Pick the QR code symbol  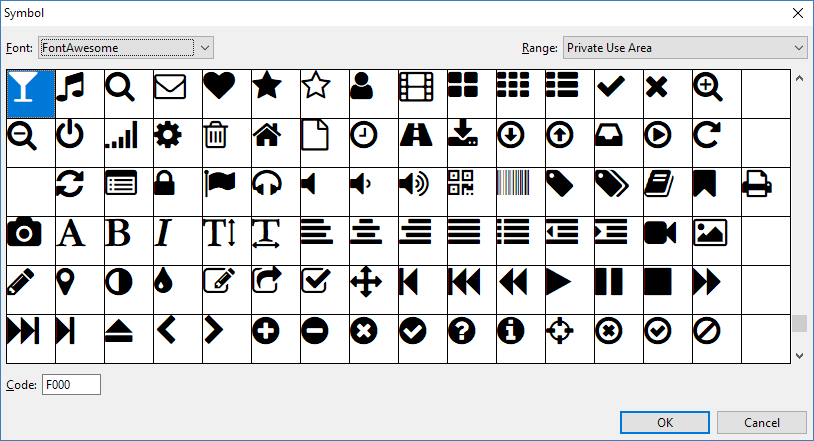[x=471, y=192]
